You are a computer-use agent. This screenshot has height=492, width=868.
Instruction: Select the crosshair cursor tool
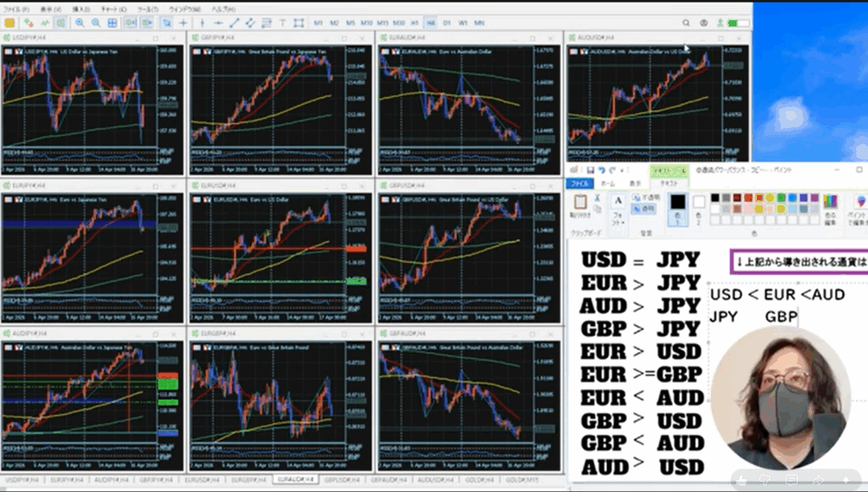(x=183, y=23)
